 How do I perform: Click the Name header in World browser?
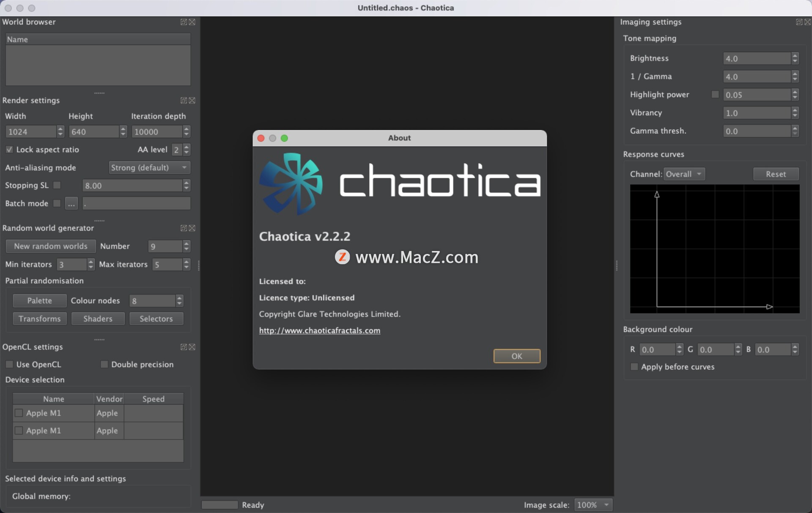(98, 39)
